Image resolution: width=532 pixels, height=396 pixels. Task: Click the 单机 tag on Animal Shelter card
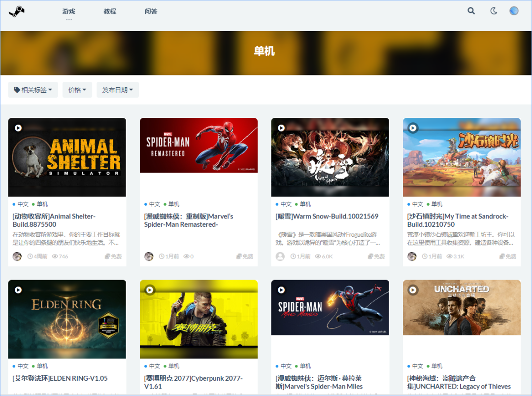tap(42, 204)
